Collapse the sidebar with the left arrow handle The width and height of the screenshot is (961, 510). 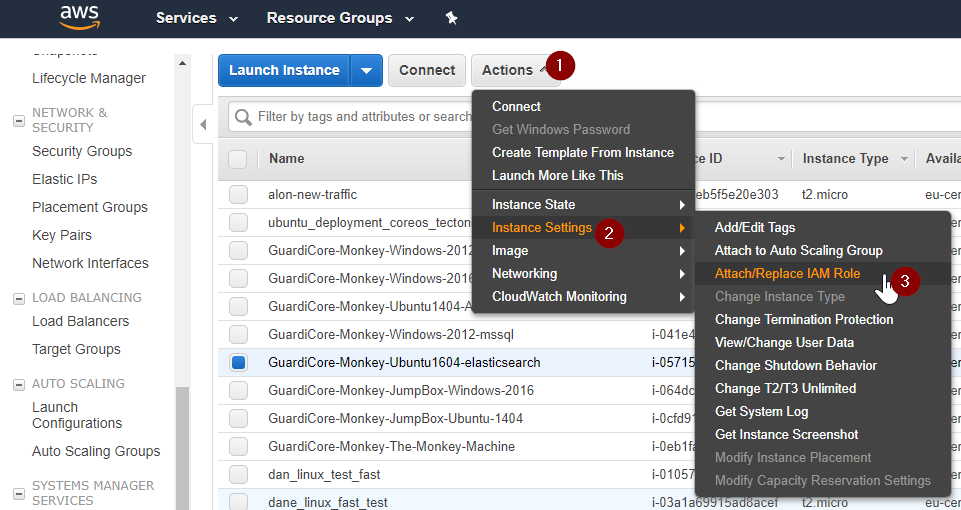click(203, 124)
